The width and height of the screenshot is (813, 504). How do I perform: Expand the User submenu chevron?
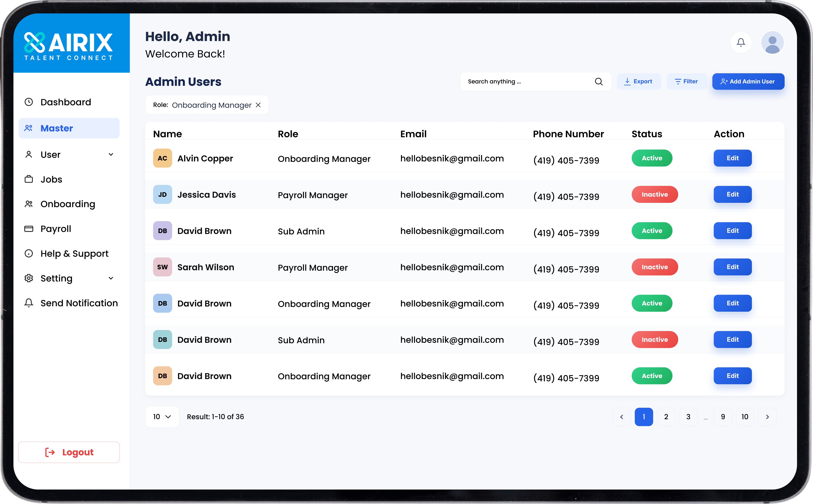[x=111, y=155]
